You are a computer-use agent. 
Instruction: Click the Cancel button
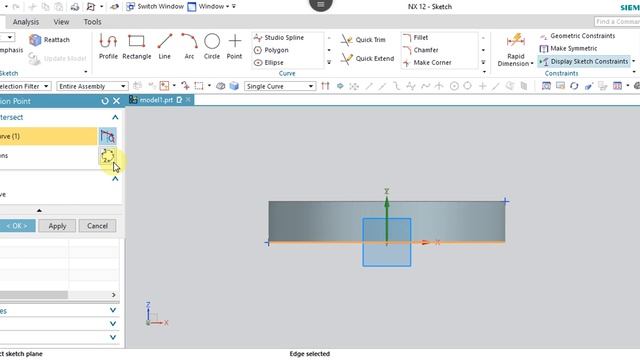click(97, 226)
